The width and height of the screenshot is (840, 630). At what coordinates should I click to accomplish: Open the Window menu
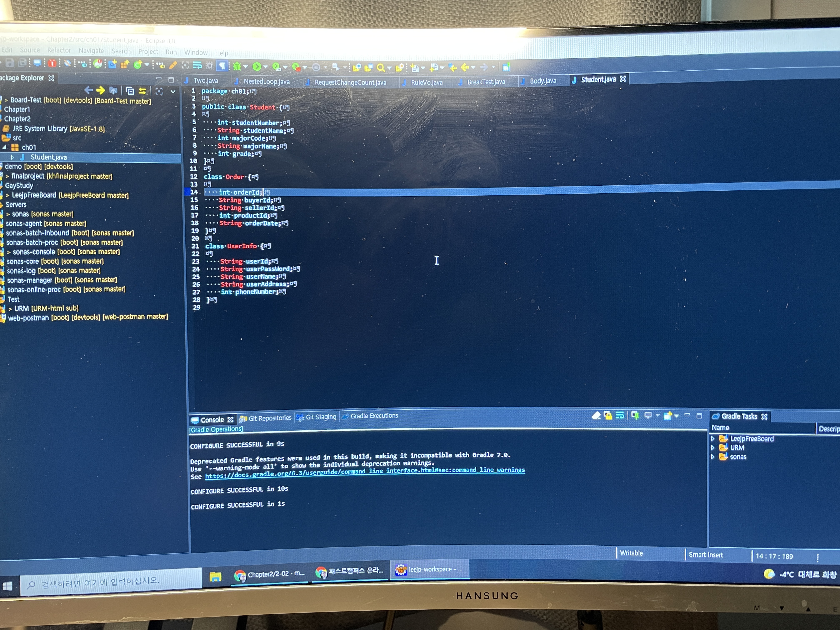point(196,52)
